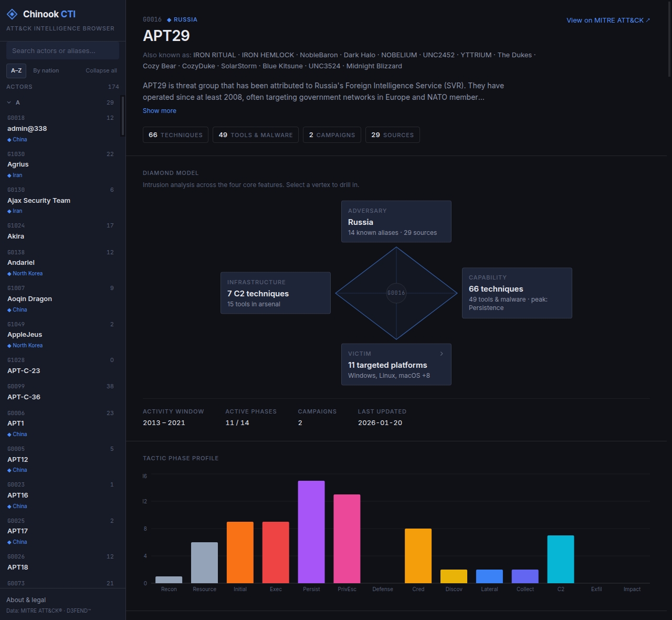Select the Capability 66 techniques card
This screenshot has width=672, height=620.
click(x=517, y=293)
